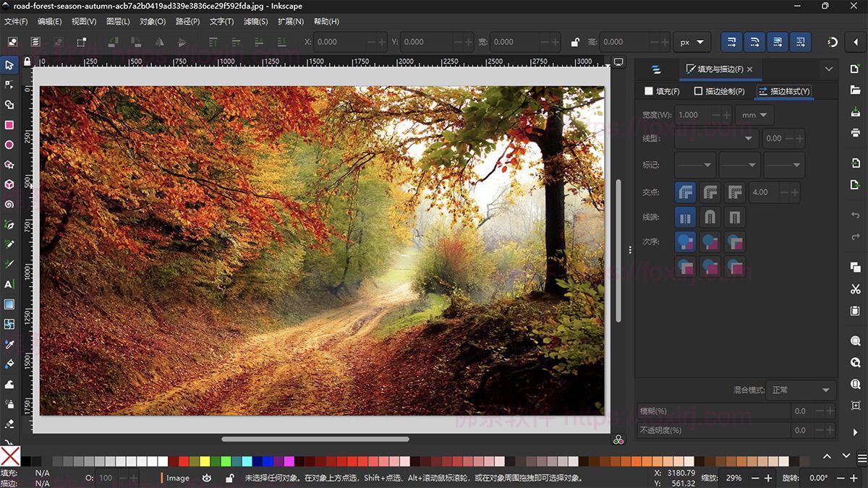
Task: Toggle the layer visibility eye icon
Action: pos(207,478)
